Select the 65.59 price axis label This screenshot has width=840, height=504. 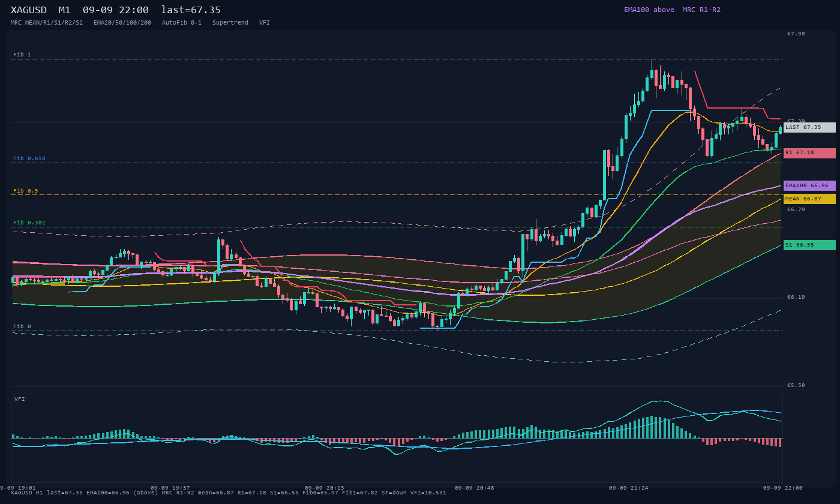pyautogui.click(x=796, y=385)
